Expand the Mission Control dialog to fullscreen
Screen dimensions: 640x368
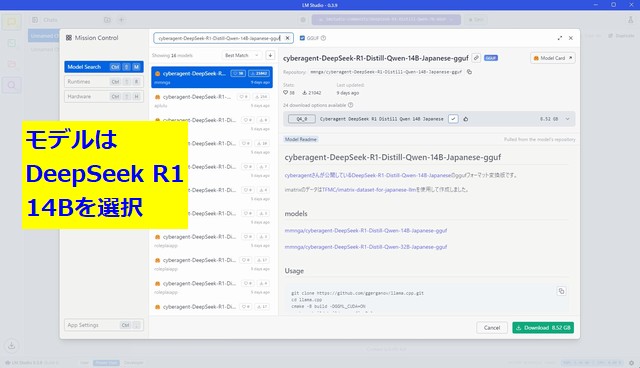pos(560,38)
